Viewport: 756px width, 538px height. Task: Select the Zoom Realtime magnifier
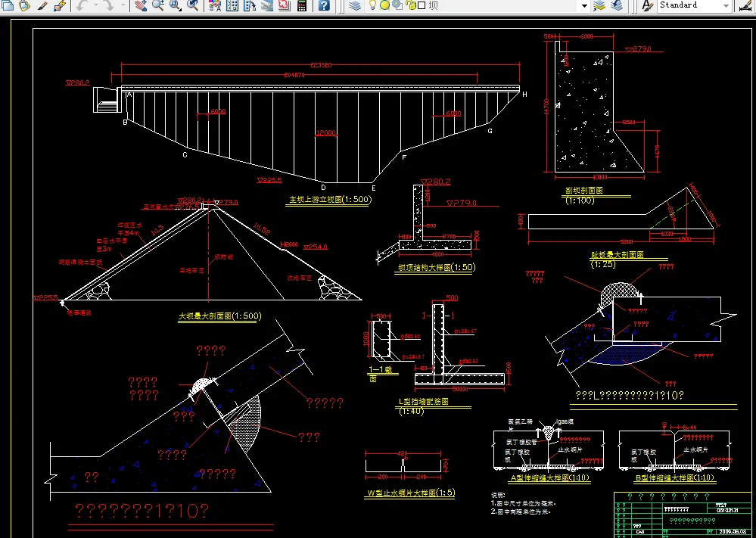[157, 5]
